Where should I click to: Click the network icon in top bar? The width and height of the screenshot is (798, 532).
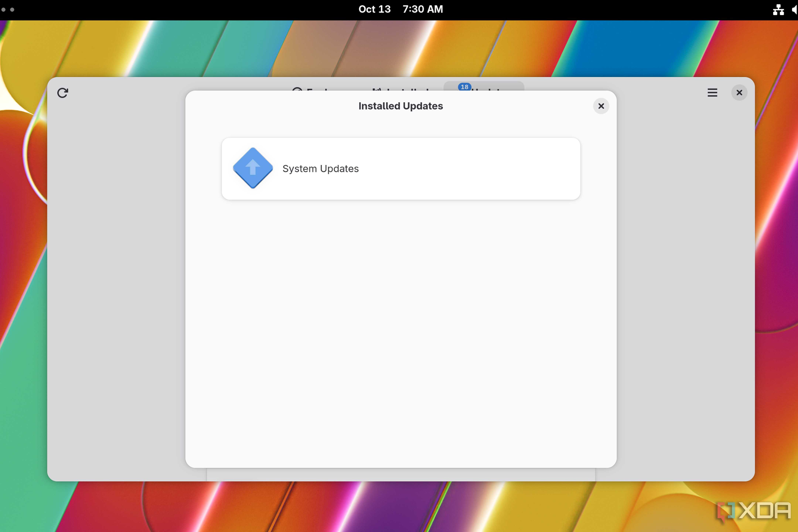778,9
